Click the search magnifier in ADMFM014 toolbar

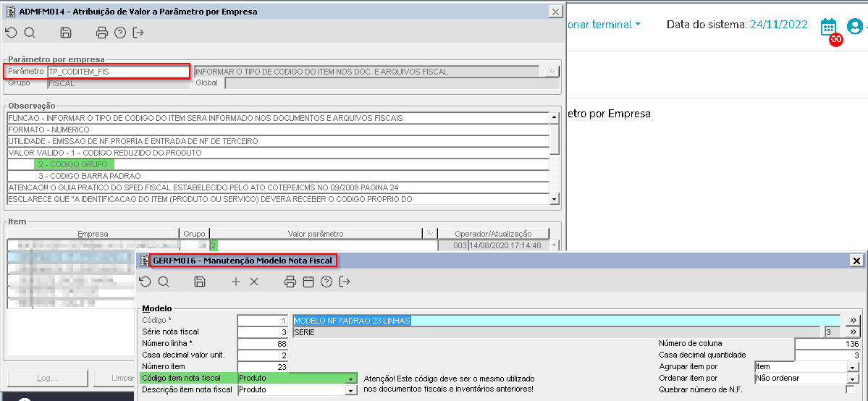click(30, 33)
